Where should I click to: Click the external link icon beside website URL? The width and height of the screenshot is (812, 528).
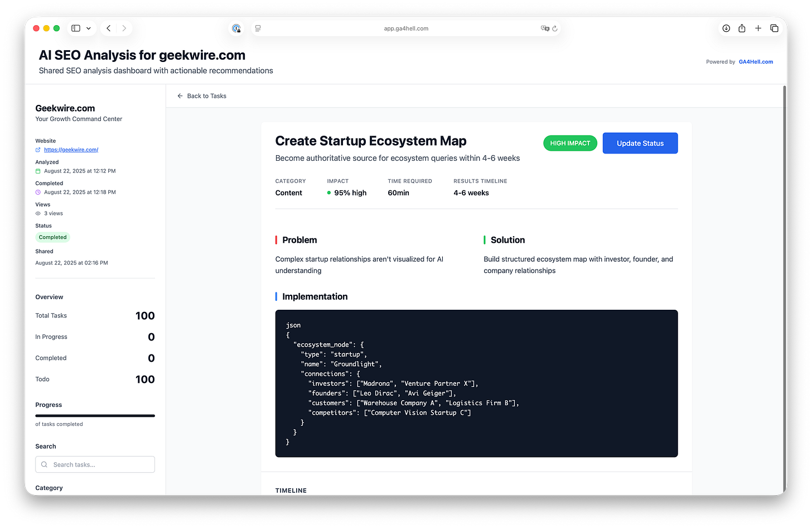[38, 150]
